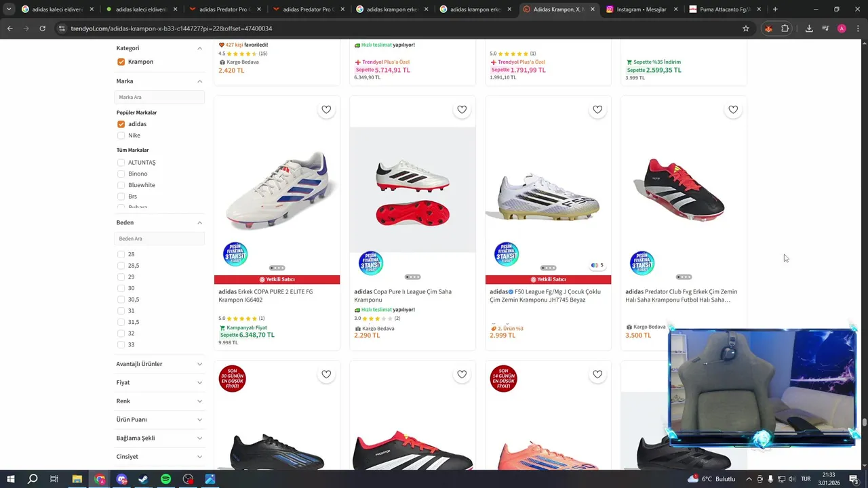The image size is (868, 488).
Task: Switch to the Puma Attacanto tab
Action: pyautogui.click(x=724, y=9)
